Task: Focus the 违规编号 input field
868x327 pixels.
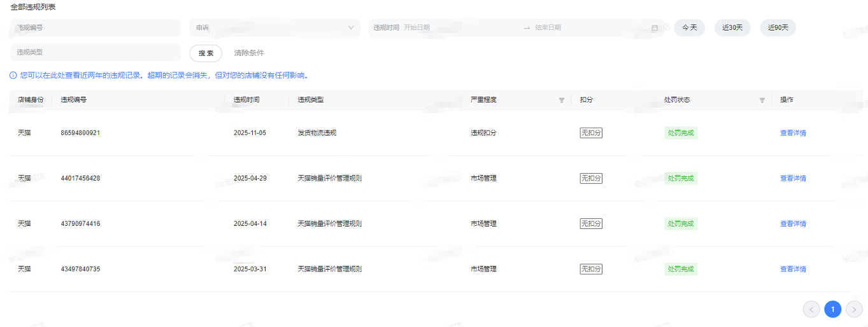Action: 96,28
